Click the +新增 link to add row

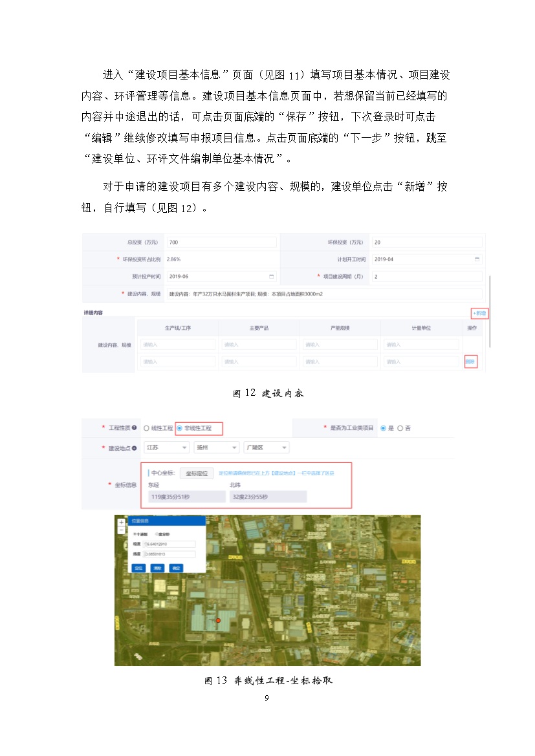[x=479, y=313]
